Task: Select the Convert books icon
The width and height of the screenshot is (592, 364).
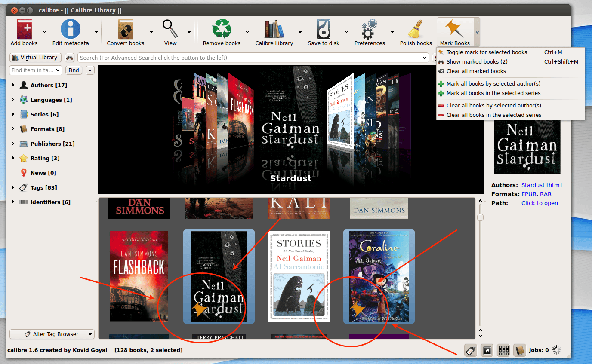Action: pos(125,30)
